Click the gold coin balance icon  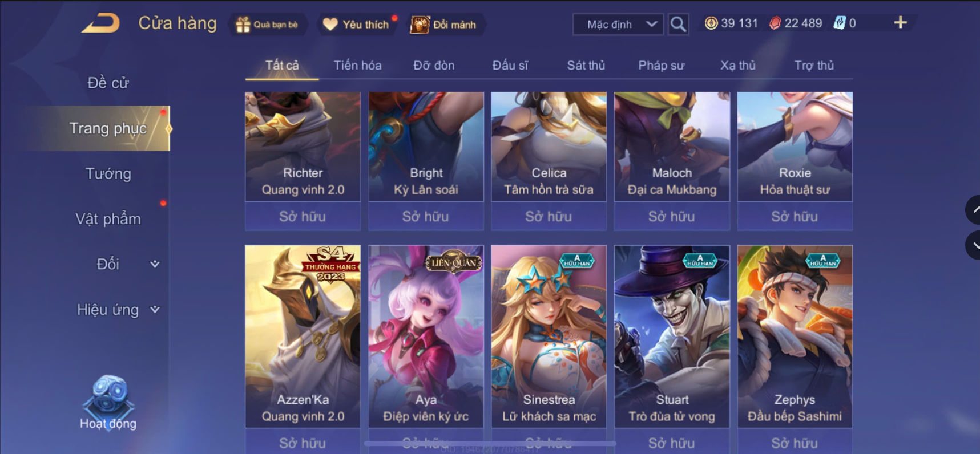click(x=711, y=23)
